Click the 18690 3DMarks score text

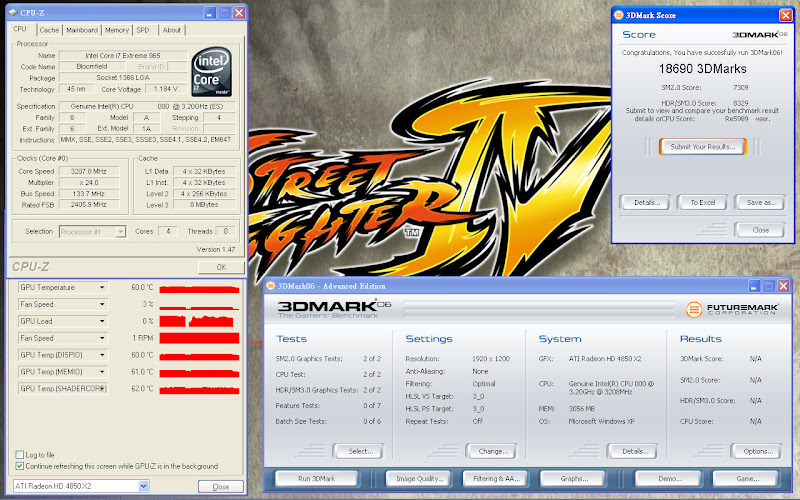[702, 69]
